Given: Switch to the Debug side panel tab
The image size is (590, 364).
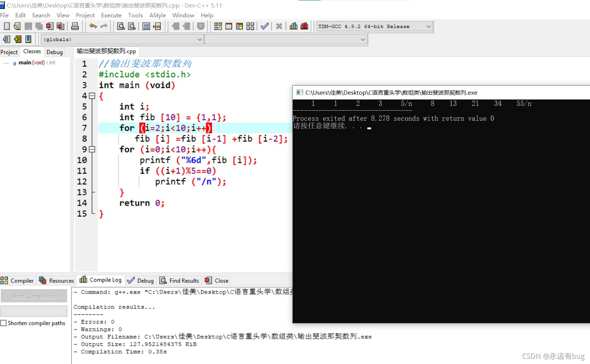Looking at the screenshot, I should [54, 52].
